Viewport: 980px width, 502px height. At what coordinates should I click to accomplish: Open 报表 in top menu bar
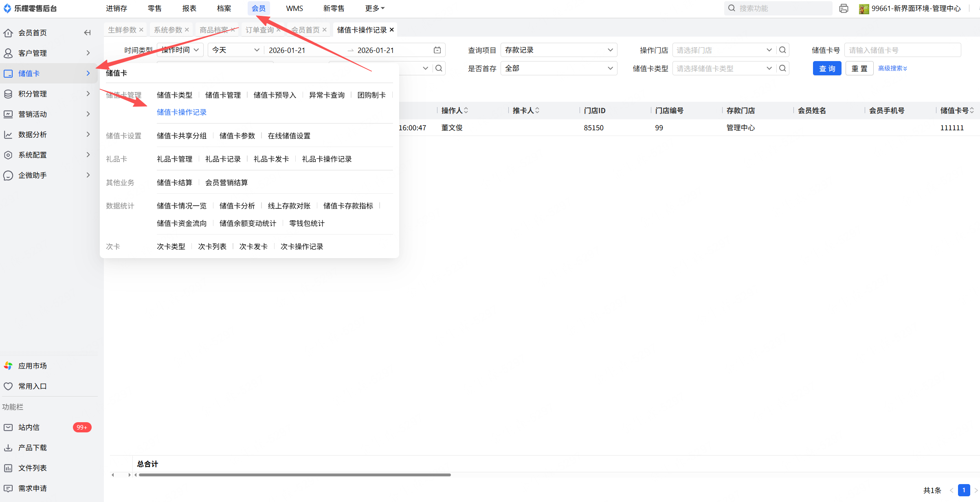click(x=189, y=9)
